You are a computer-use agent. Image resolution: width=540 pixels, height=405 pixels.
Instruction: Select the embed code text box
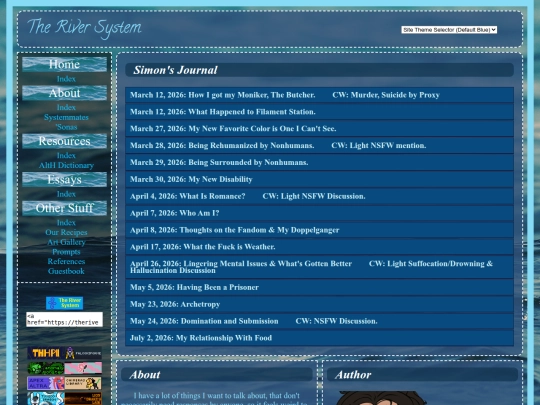pyautogui.click(x=64, y=320)
